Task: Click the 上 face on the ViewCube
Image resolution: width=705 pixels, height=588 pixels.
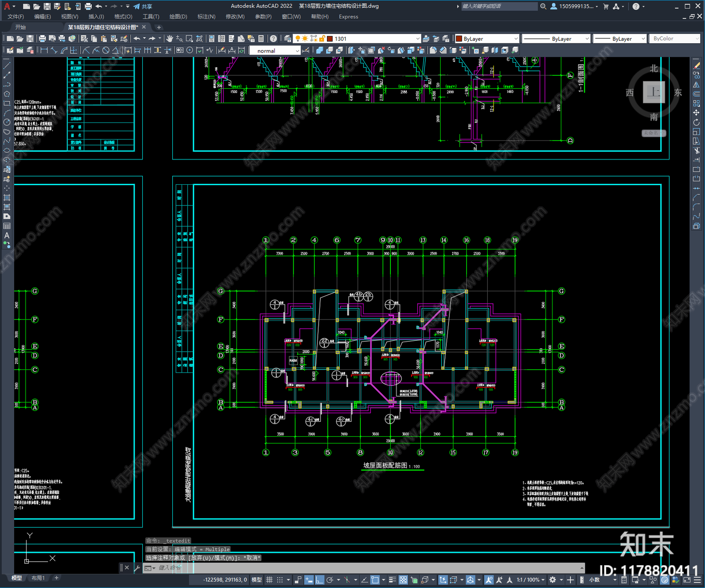Action: [654, 92]
